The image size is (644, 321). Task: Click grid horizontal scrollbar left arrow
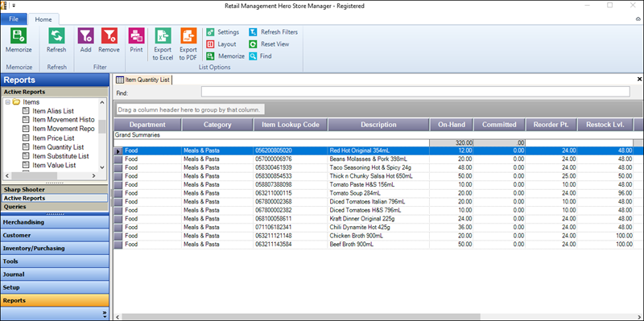click(x=118, y=317)
